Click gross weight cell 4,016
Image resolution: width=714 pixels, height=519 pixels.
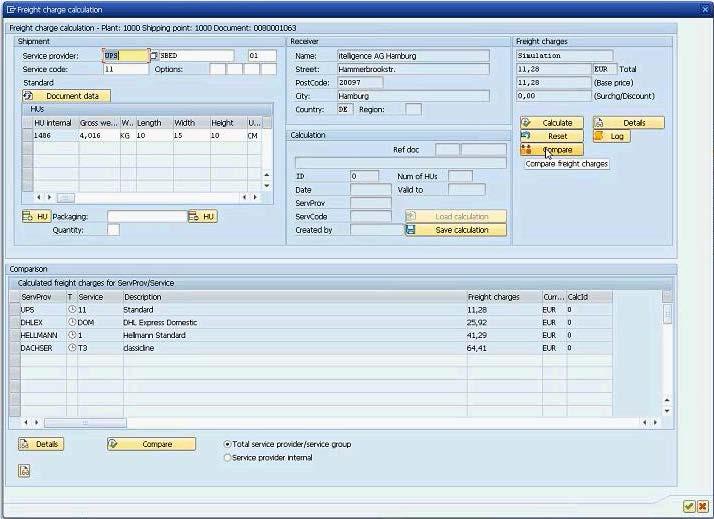click(x=99, y=136)
